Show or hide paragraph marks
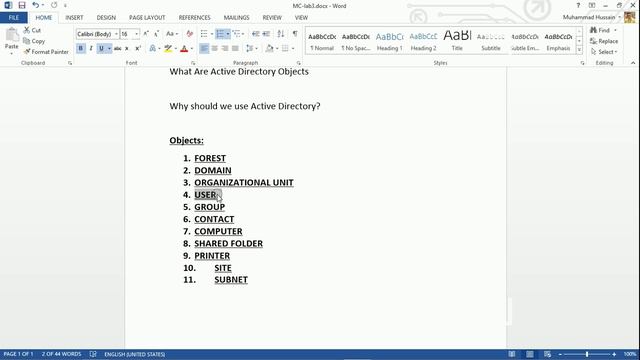640x360 pixels. coord(295,34)
